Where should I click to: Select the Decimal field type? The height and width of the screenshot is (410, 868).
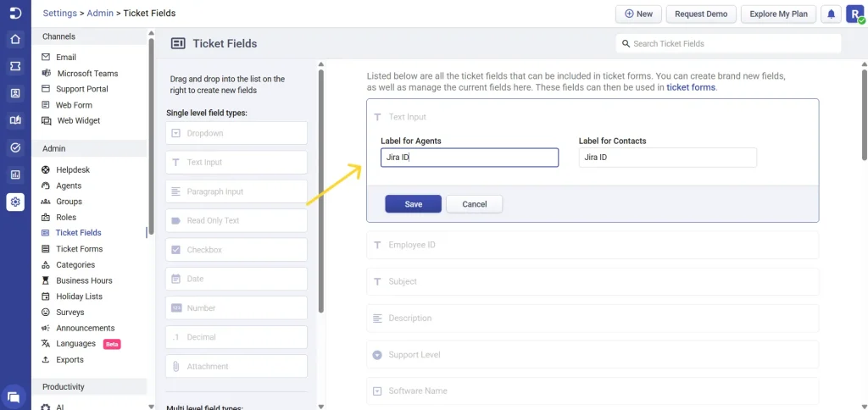coord(236,337)
